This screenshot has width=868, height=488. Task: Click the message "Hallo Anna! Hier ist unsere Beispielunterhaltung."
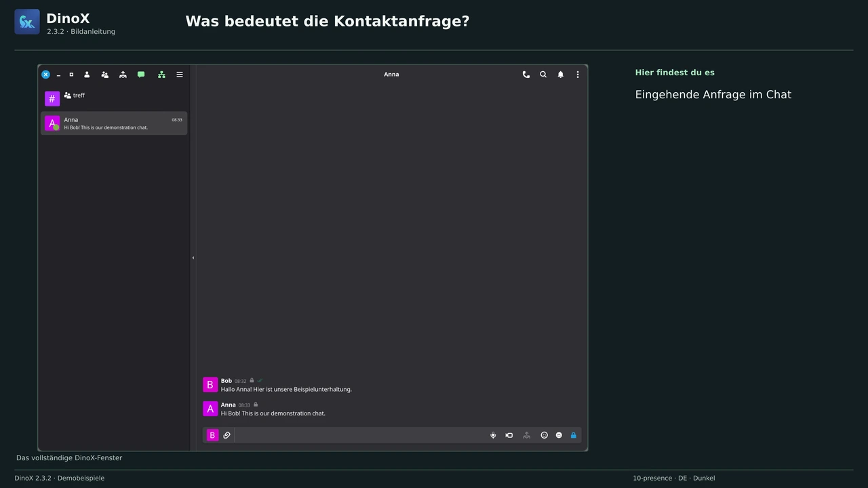(286, 390)
